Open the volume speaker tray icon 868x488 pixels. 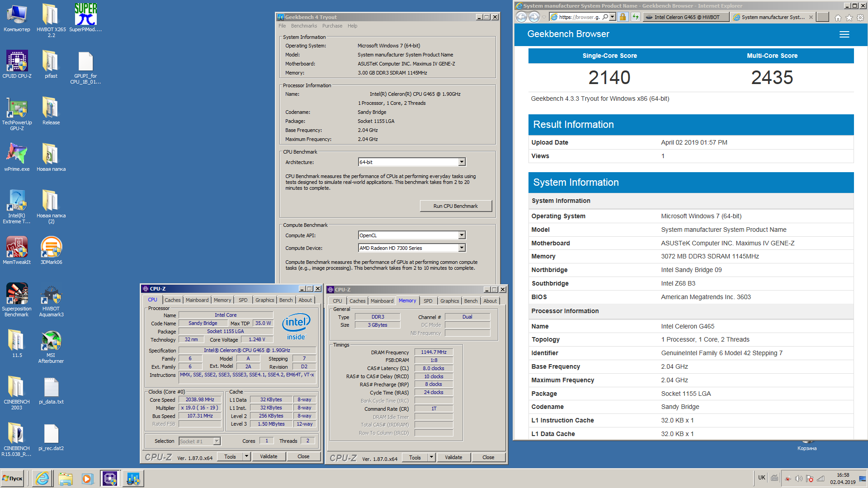coord(798,479)
